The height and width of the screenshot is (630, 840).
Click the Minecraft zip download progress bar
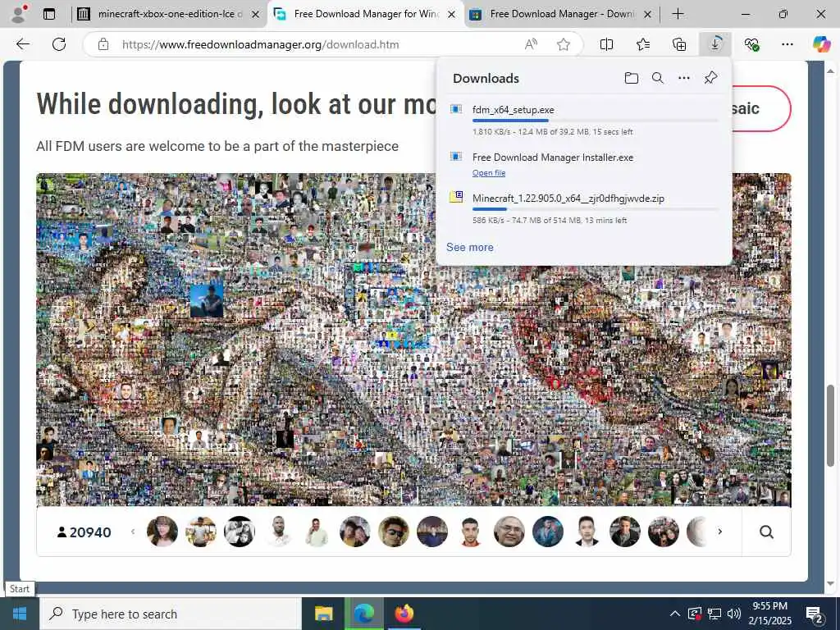(x=595, y=209)
